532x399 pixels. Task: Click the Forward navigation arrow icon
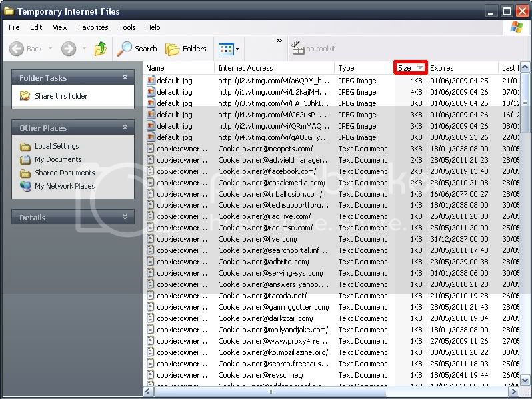click(x=68, y=49)
